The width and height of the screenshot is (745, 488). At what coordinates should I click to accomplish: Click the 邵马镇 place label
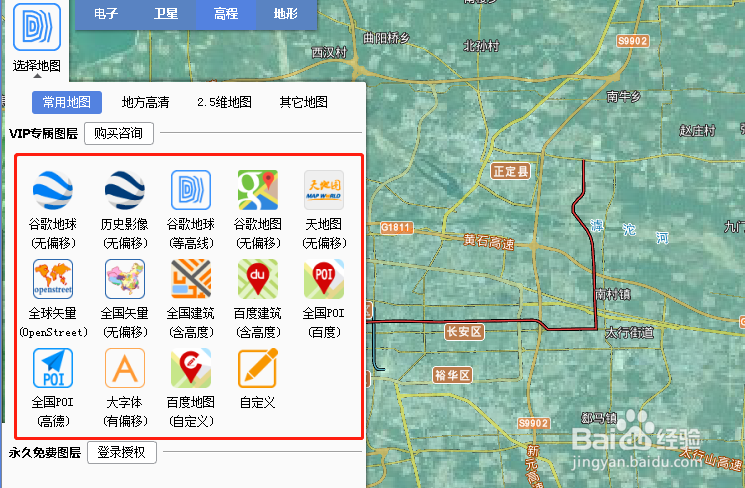[599, 418]
